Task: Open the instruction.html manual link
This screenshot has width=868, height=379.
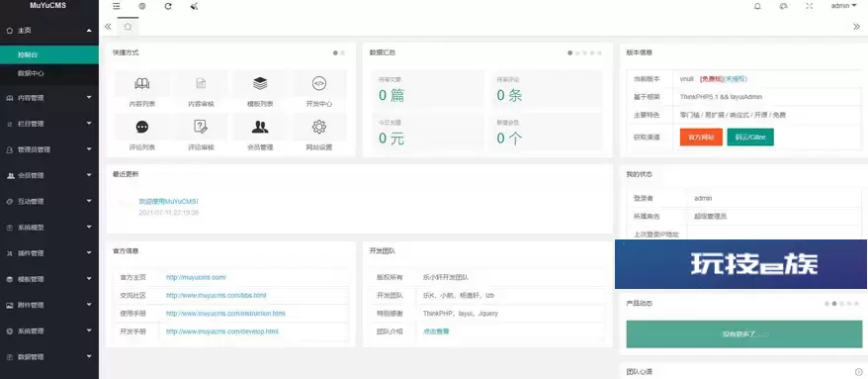Action: tap(225, 314)
